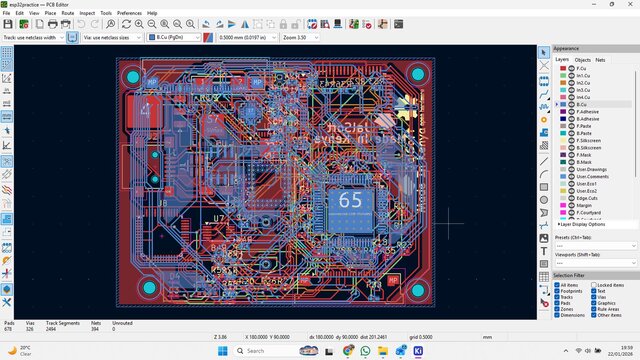Select the Add Filled Zone tool
640x360 pixels.
[544, 133]
